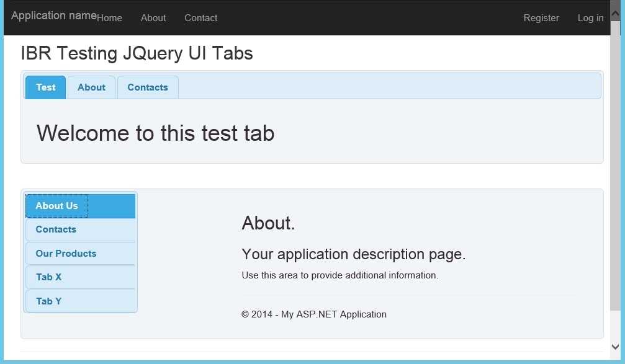Switch to the Tab Y vertical tab

tap(80, 301)
